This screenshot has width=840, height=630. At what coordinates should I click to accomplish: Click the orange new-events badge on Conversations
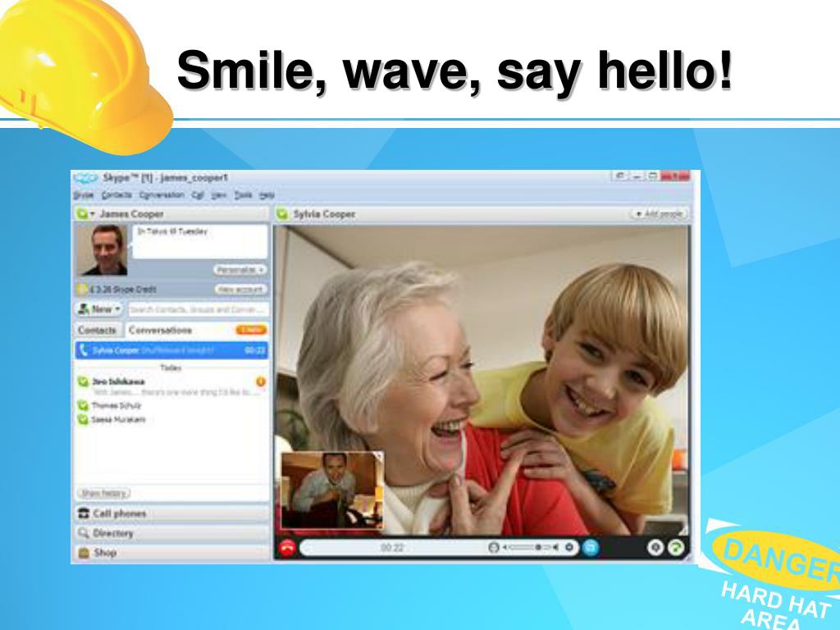(251, 330)
